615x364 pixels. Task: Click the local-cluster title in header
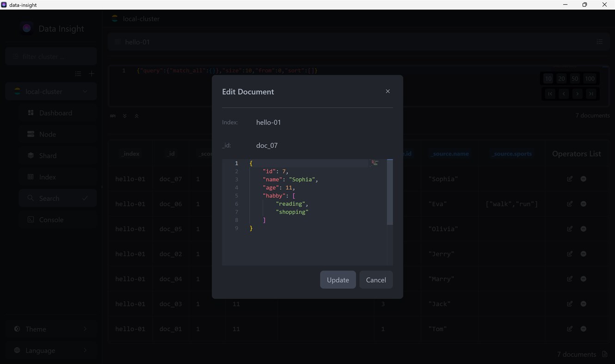(x=141, y=19)
